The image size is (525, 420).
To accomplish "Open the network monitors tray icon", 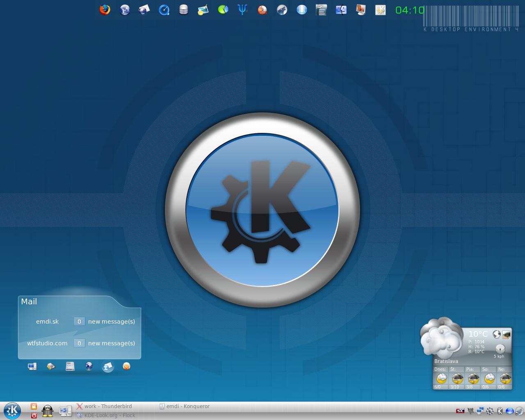I will (x=480, y=411).
